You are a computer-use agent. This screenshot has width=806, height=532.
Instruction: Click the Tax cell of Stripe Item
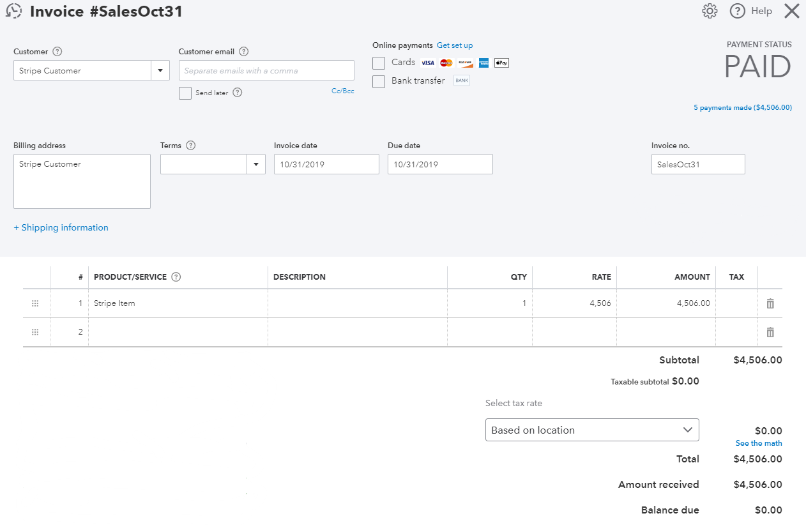pyautogui.click(x=737, y=303)
